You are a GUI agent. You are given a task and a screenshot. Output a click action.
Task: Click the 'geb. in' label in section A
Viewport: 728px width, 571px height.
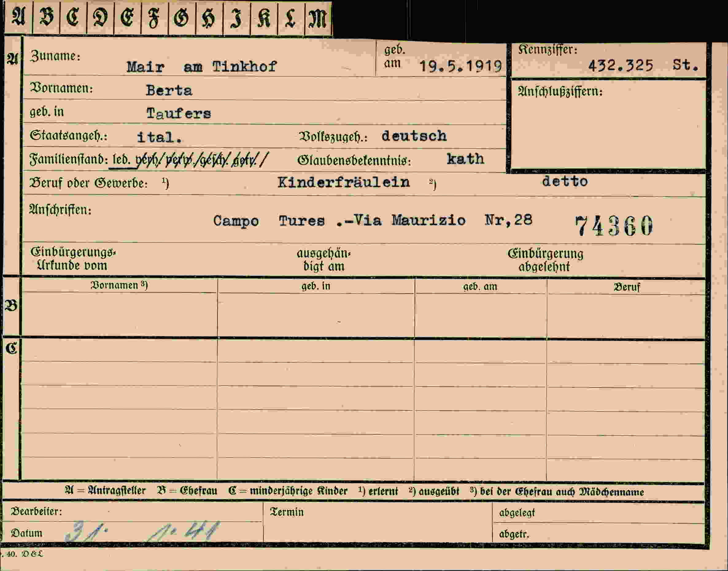click(x=47, y=112)
